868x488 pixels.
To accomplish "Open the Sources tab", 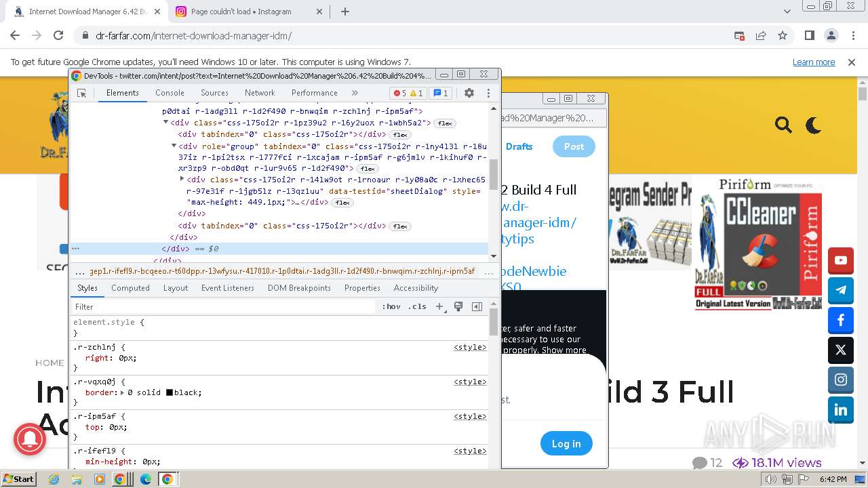I will coord(214,93).
